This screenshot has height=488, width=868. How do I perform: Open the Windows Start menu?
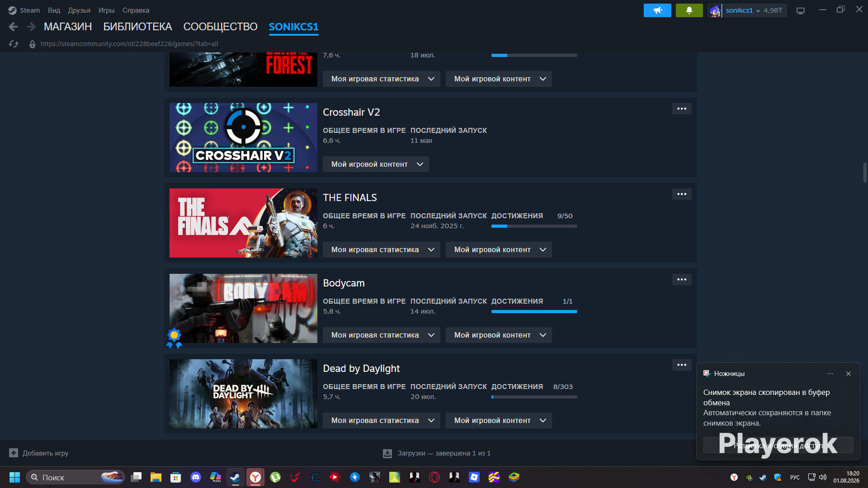(x=15, y=477)
